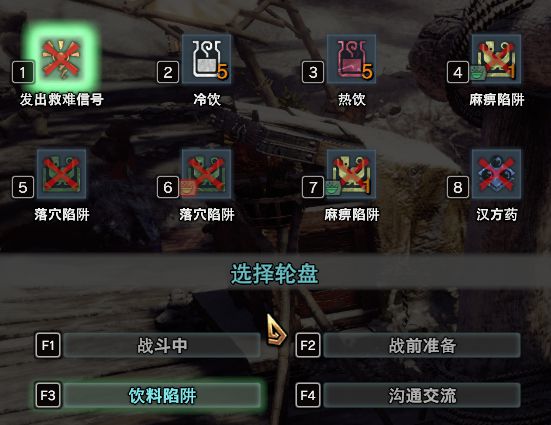Click the number 8 slot key
The width and height of the screenshot is (551, 425).
pyautogui.click(x=458, y=187)
